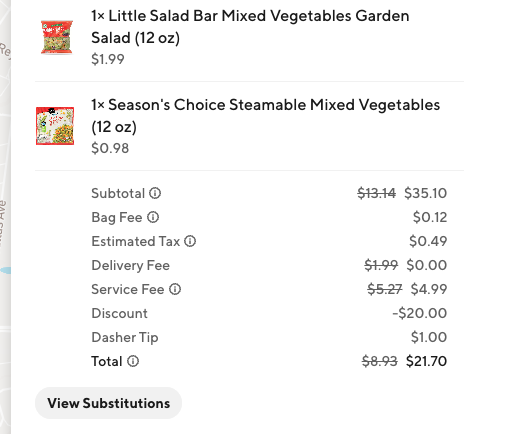
Task: Click the $4.99 service fee amount
Action: click(429, 289)
